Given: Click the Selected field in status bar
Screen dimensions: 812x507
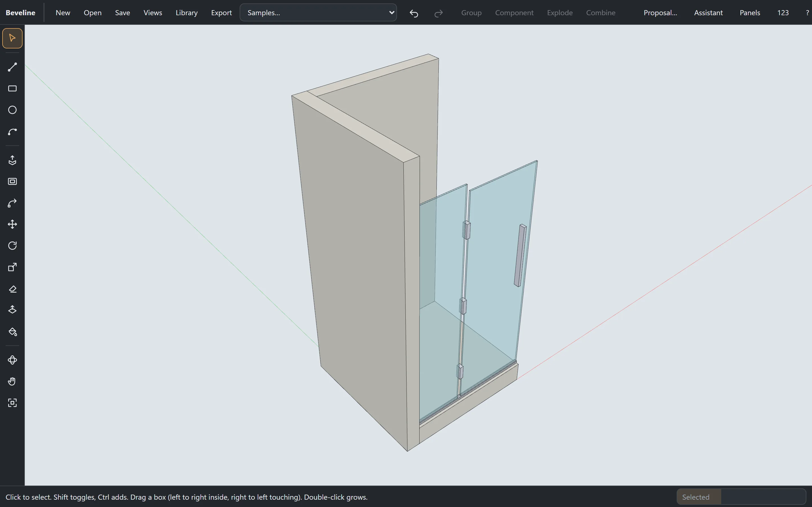Looking at the screenshot, I should click(x=741, y=497).
